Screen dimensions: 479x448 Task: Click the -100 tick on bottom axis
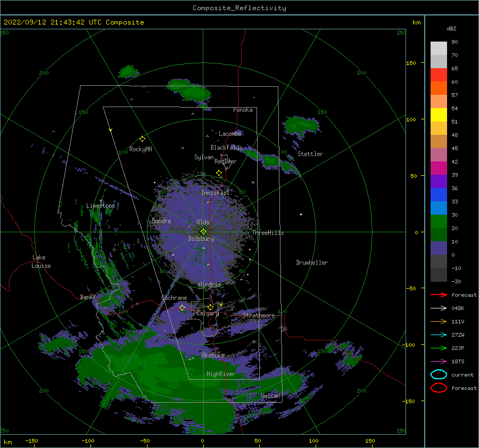tap(88, 441)
